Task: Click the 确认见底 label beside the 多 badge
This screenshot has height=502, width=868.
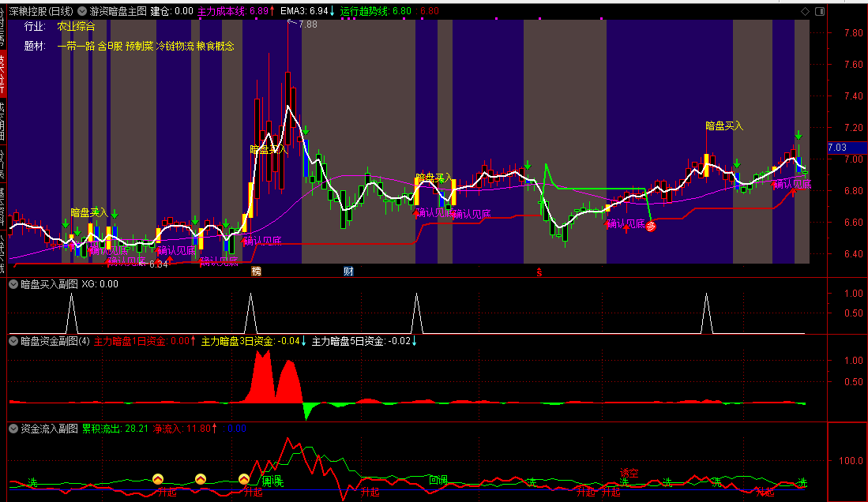Action: [626, 223]
